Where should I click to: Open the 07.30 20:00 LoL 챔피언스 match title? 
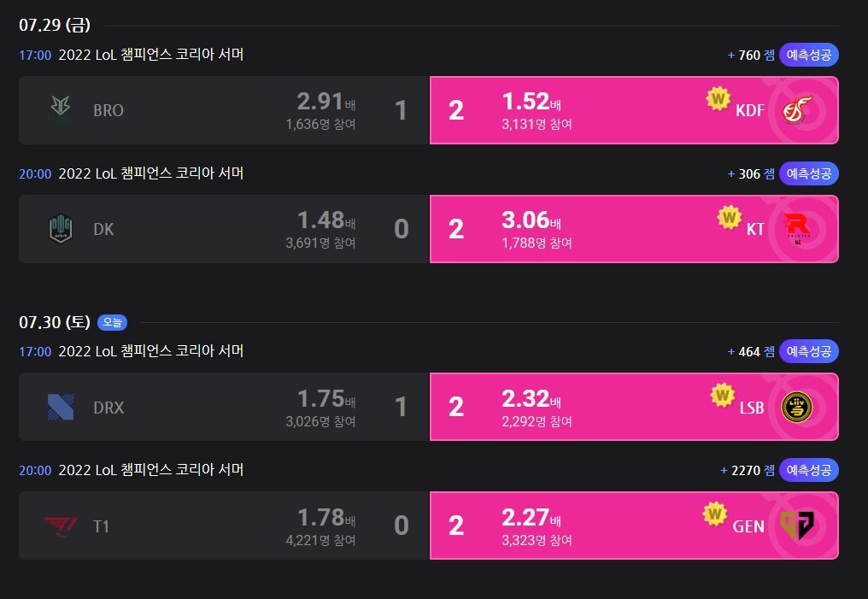coord(151,469)
